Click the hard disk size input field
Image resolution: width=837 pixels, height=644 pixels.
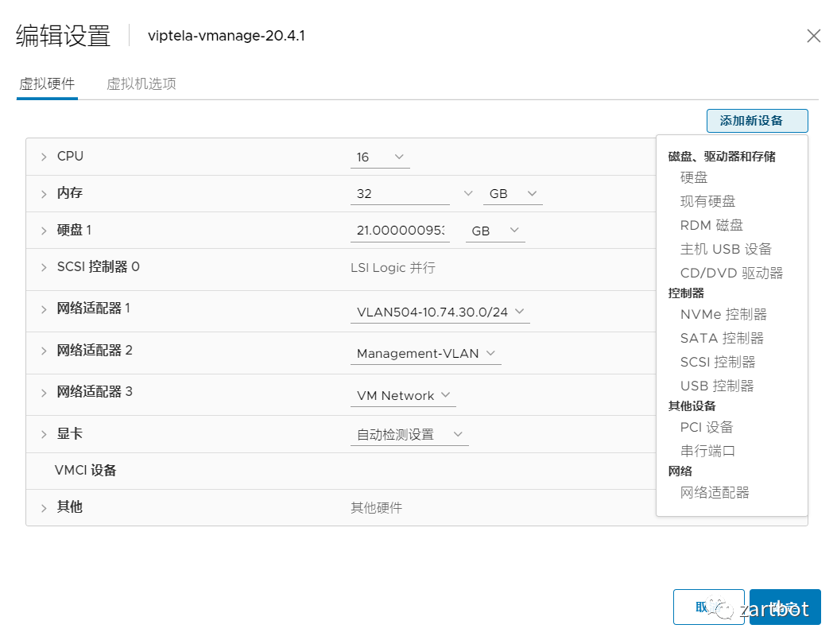[400, 231]
